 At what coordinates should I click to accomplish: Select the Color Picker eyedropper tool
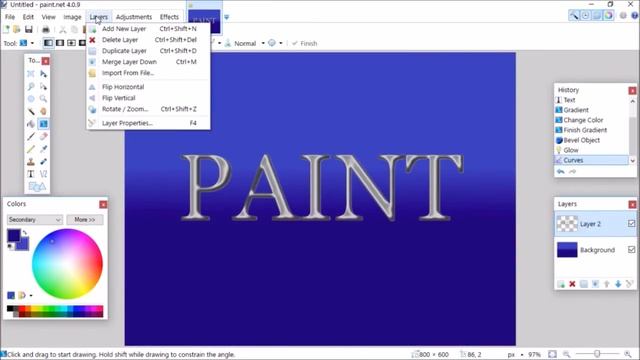pos(43,149)
